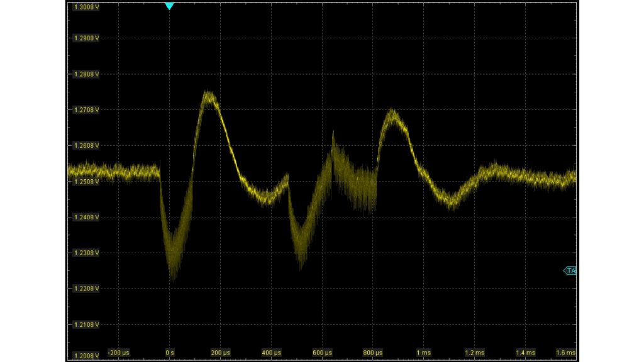Click the cyan trigger position marker triangle
Screen dimensions: 644x362
click(x=169, y=6)
